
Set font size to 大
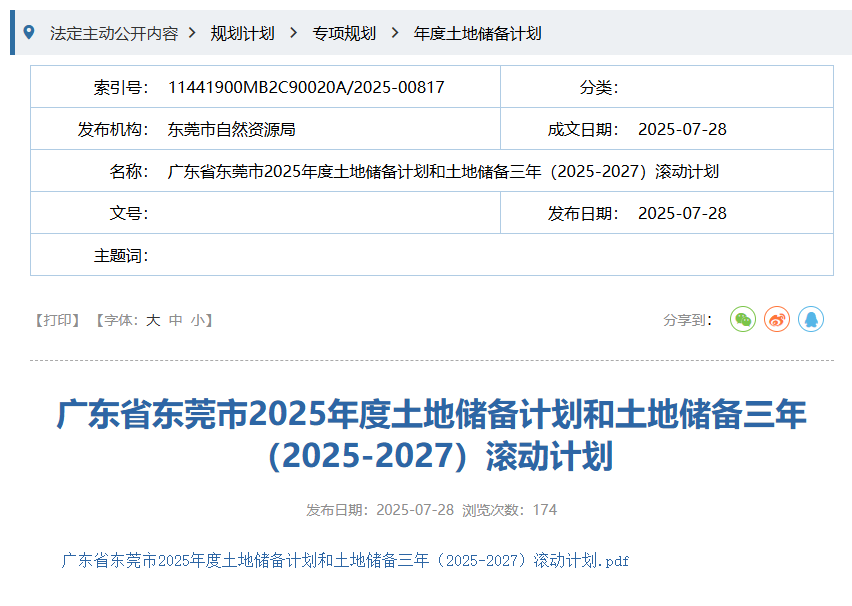[x=153, y=320]
